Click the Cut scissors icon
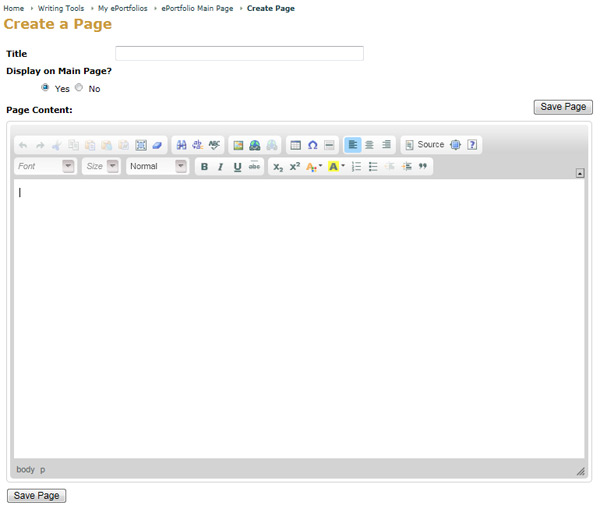Viewport: 600px width, 509px height. click(x=57, y=145)
